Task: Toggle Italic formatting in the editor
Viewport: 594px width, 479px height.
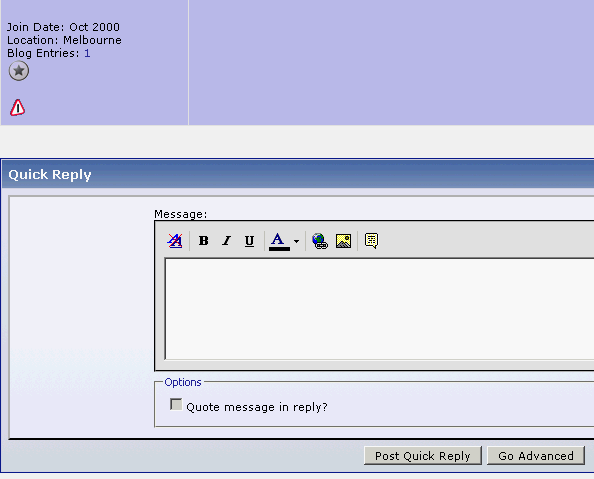Action: (226, 241)
